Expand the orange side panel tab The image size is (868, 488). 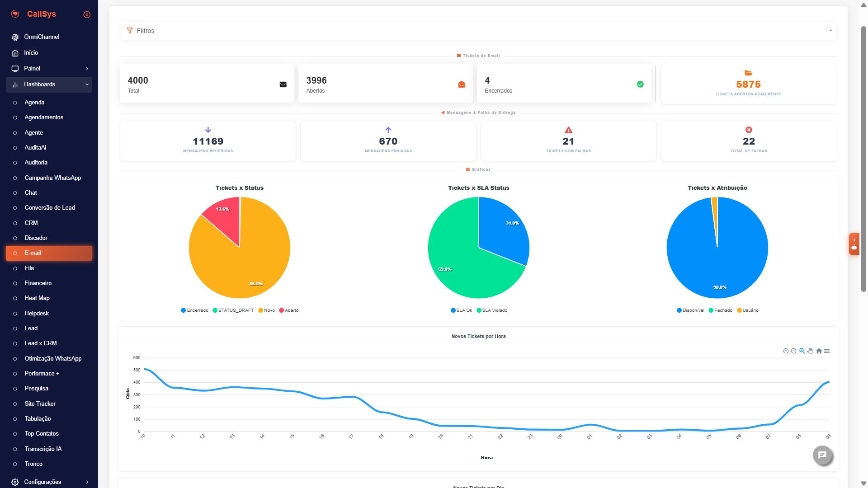pos(854,244)
